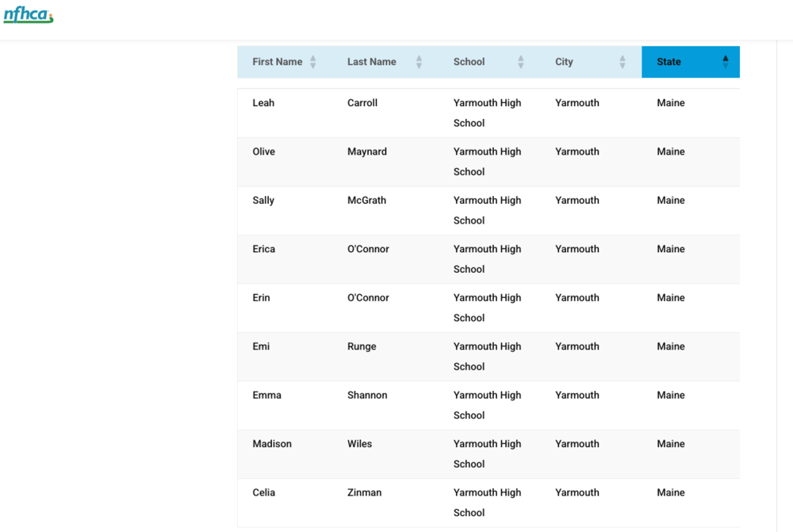Image resolution: width=793 pixels, height=532 pixels.
Task: Click the First Name sort arrows icon
Action: point(312,62)
